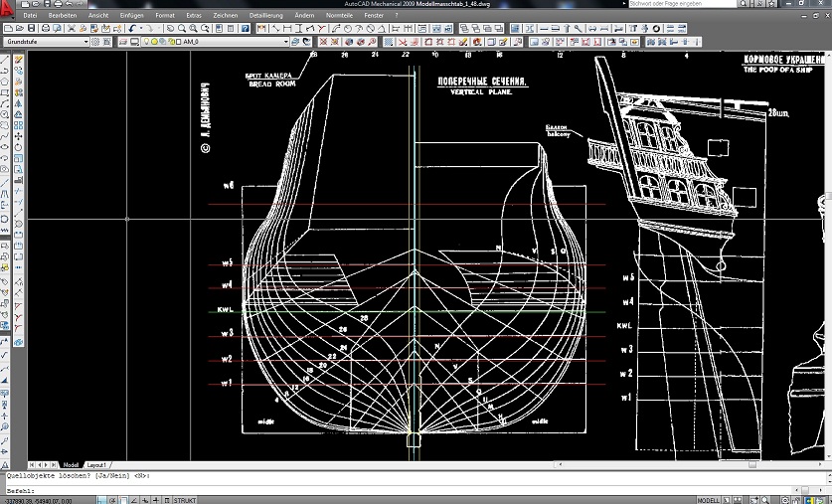Open the Detaillierung menu
This screenshot has width=832, height=504.
(x=265, y=17)
